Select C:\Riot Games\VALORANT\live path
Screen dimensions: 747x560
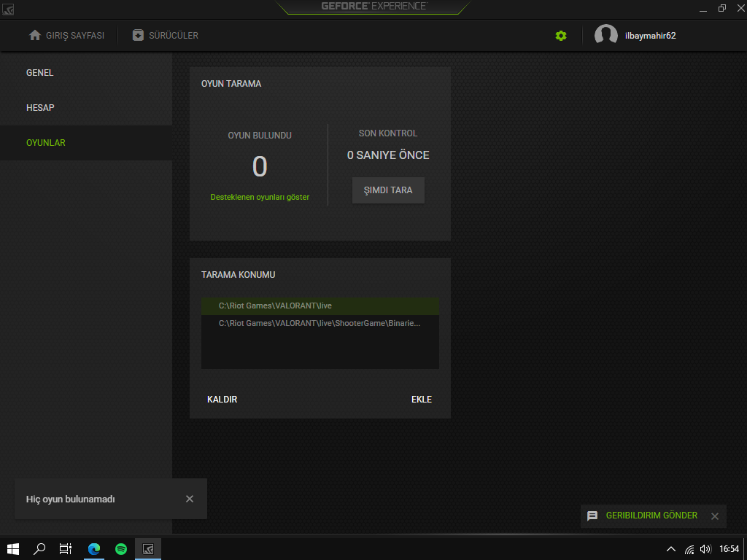[320, 306]
